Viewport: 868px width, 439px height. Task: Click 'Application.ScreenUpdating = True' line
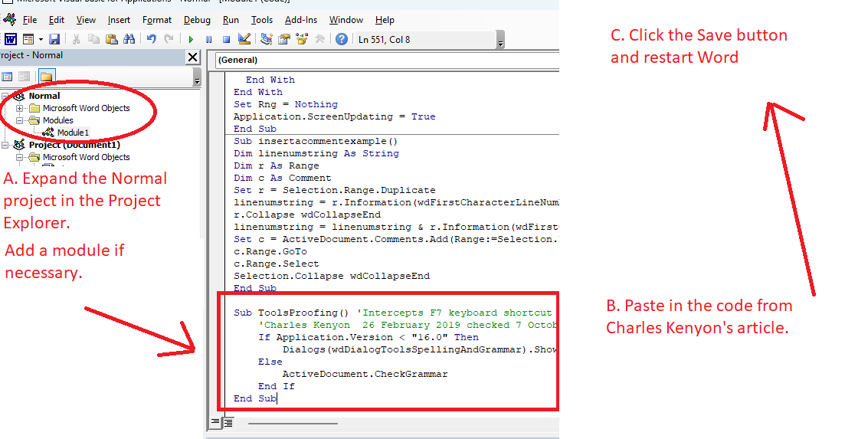point(334,116)
